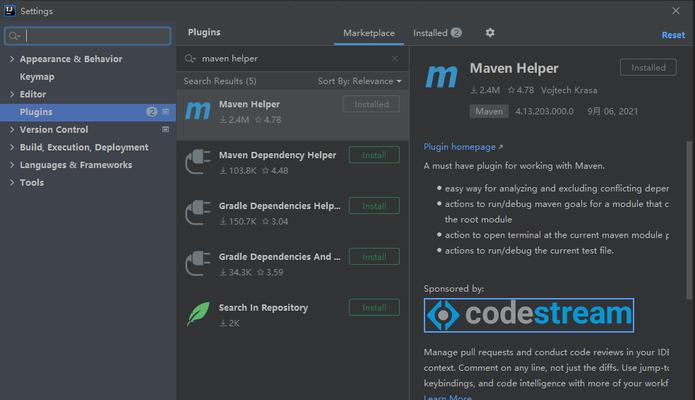This screenshot has width=695, height=400.
Task: Switch to the Marketplace tab
Action: coord(369,33)
